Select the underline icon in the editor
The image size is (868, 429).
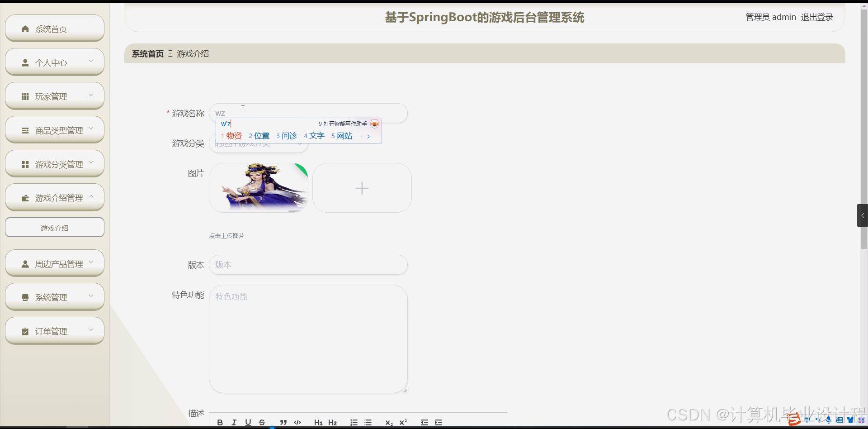tap(248, 422)
